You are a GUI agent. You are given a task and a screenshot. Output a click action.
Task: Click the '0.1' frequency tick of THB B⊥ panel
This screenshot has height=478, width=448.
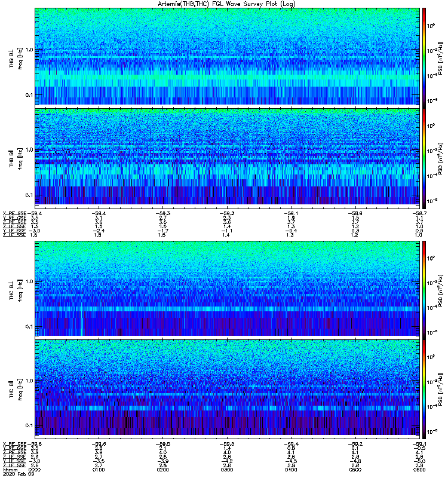click(29, 95)
